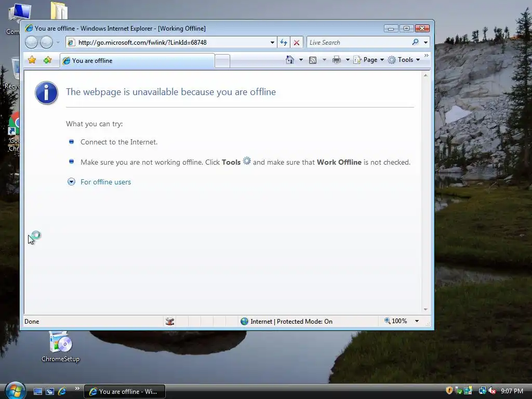Click the 9:07 PM clock
This screenshot has height=399, width=532.
click(x=512, y=391)
